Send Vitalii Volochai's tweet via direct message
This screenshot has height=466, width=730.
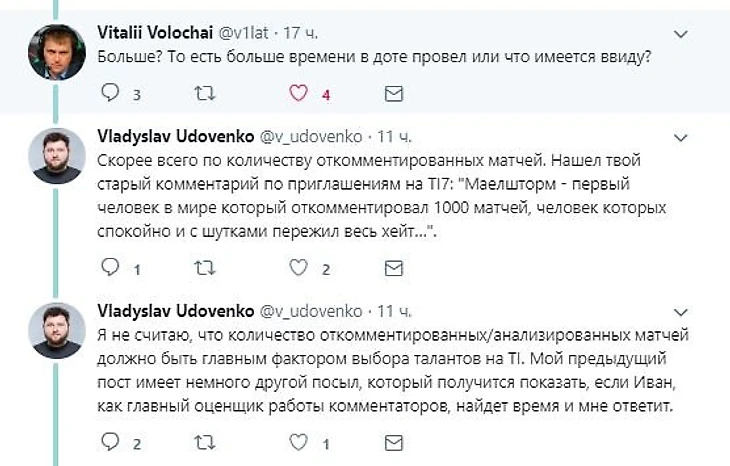(x=394, y=94)
